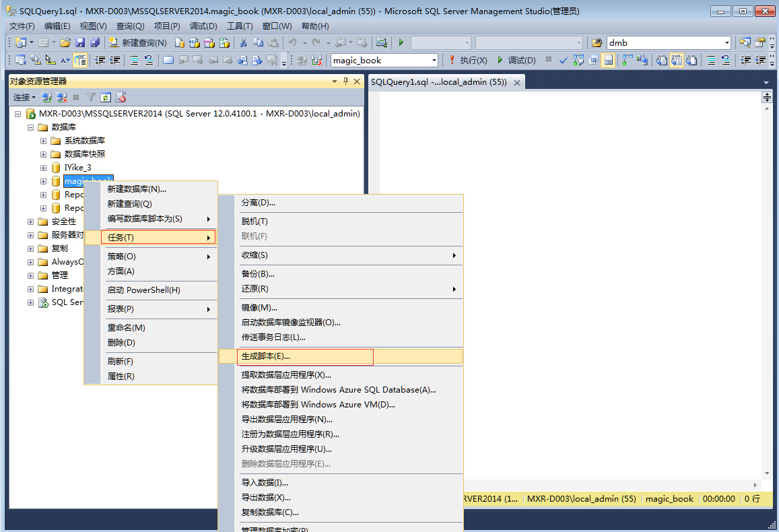Image resolution: width=779 pixels, height=532 pixels.
Task: Switch to SQLQuery1.sql tab
Action: [439, 82]
